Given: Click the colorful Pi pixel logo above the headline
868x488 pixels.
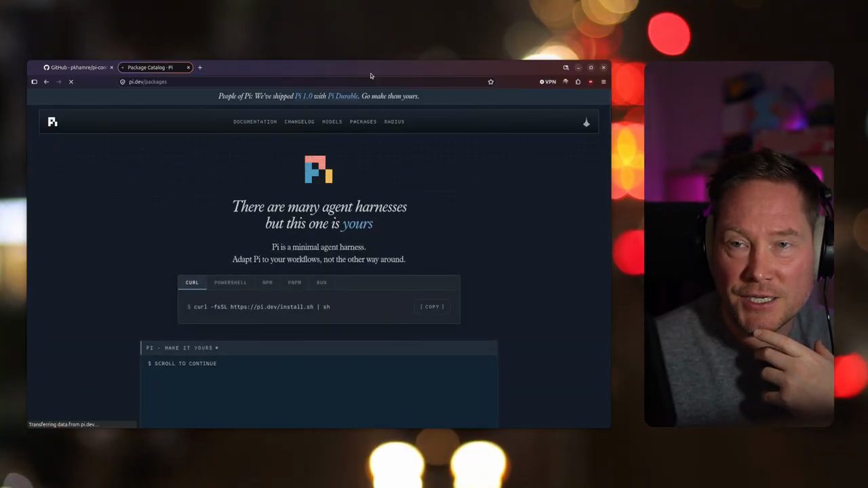Looking at the screenshot, I should point(319,169).
